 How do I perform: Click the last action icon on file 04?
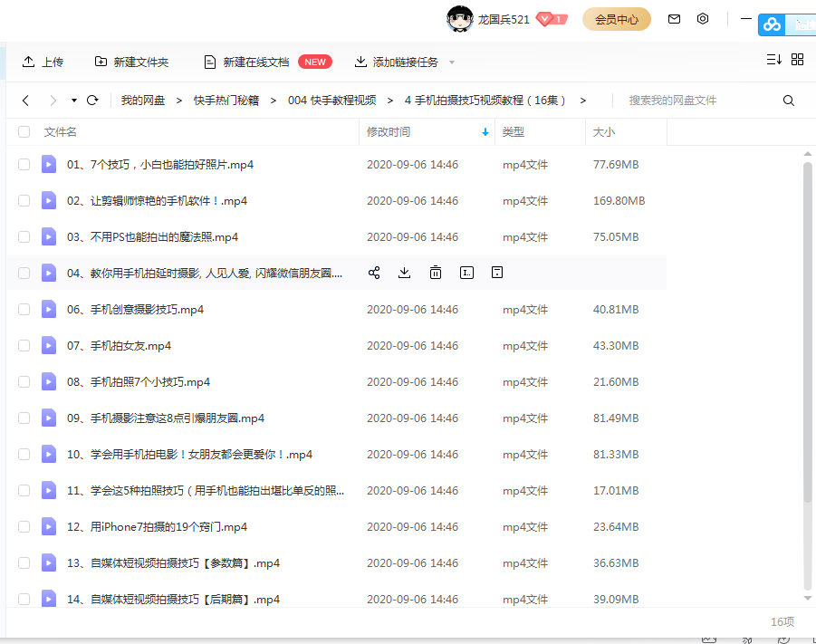click(x=497, y=273)
